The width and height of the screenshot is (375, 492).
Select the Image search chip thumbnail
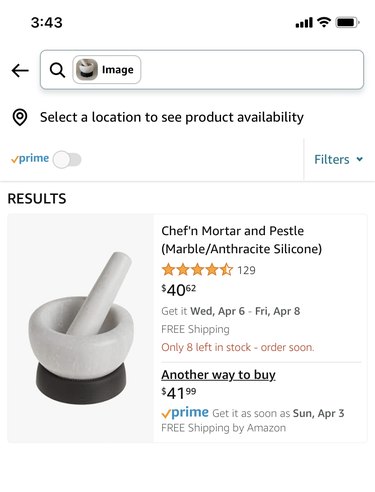(x=87, y=70)
